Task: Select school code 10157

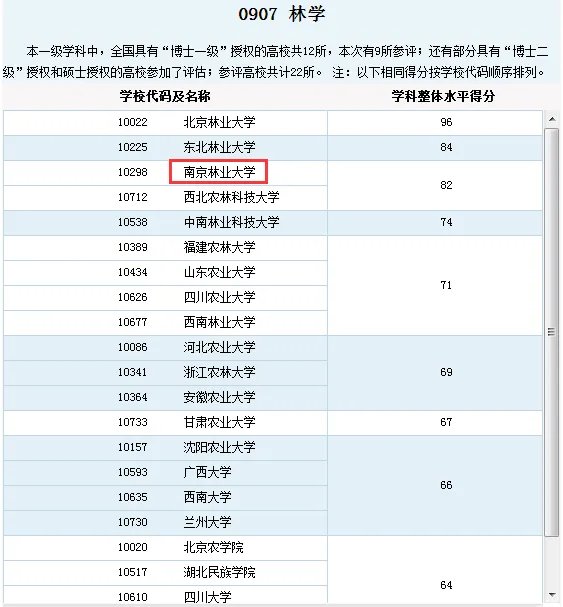Action: [133, 447]
